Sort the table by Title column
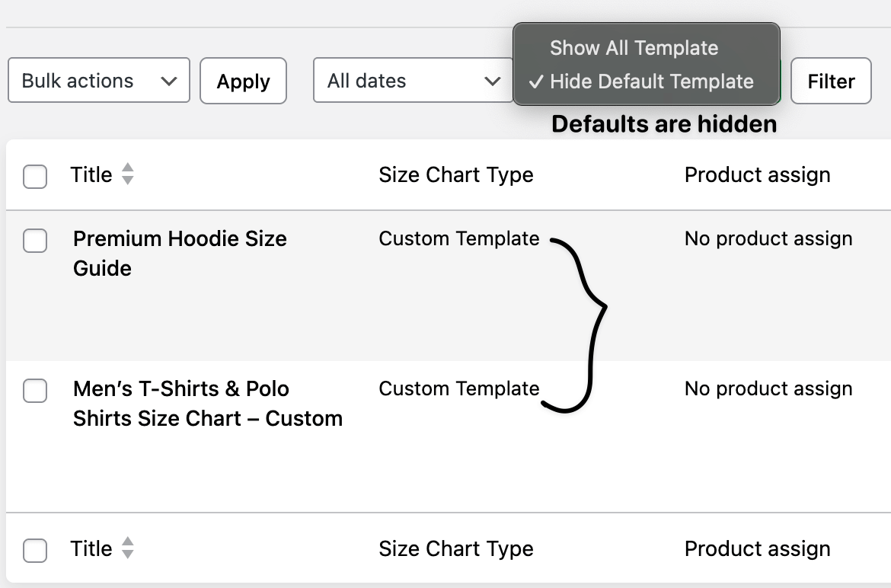Viewport: 891px width, 588px height. 91,174
